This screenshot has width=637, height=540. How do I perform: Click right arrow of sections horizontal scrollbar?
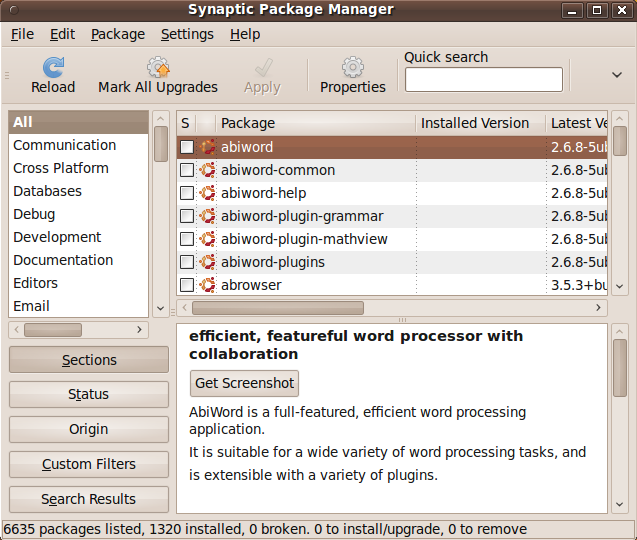pos(139,330)
